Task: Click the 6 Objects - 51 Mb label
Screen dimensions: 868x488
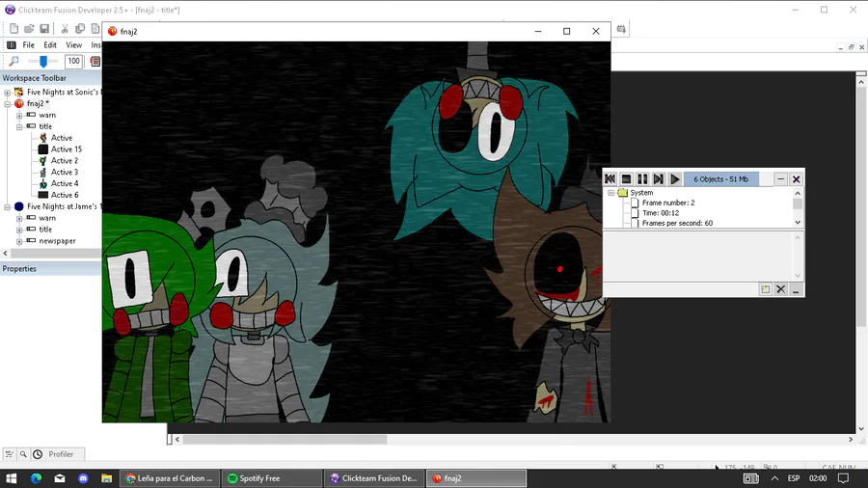Action: point(720,178)
